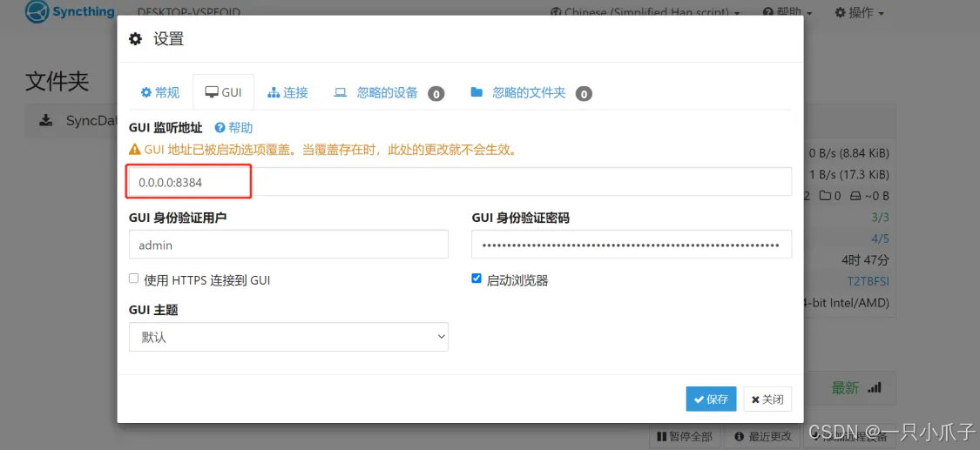Viewport: 980px width, 450px height.
Task: Click the signal bars icon beside 最新
Action: 875,387
